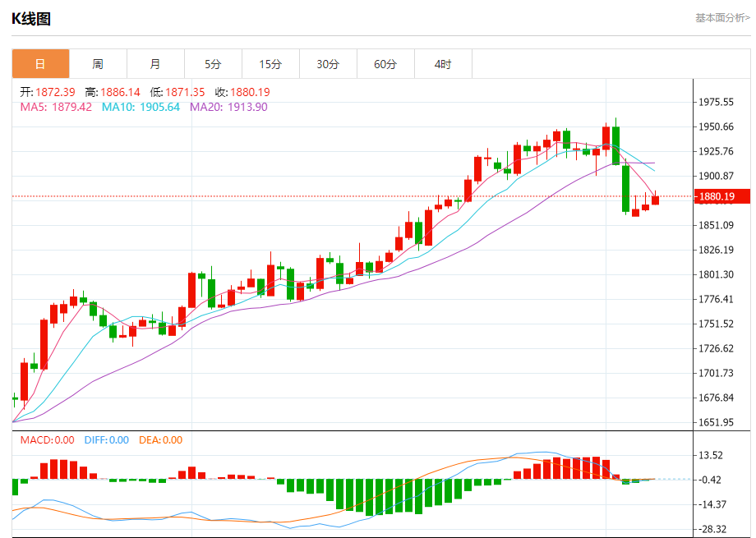Screen dimensions: 756x538
Task: Click the 1900.87 price axis label
Action: click(717, 176)
